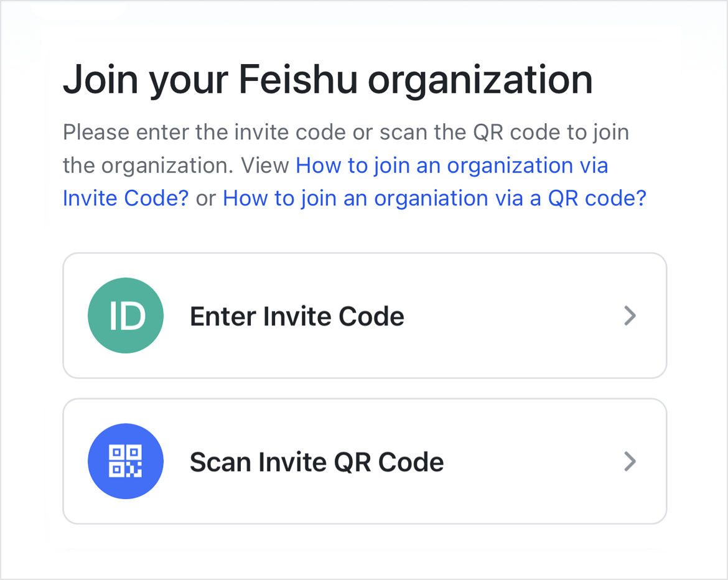This screenshot has width=728, height=580.
Task: Click the Join your Feishu organization heading
Action: pos(327,79)
